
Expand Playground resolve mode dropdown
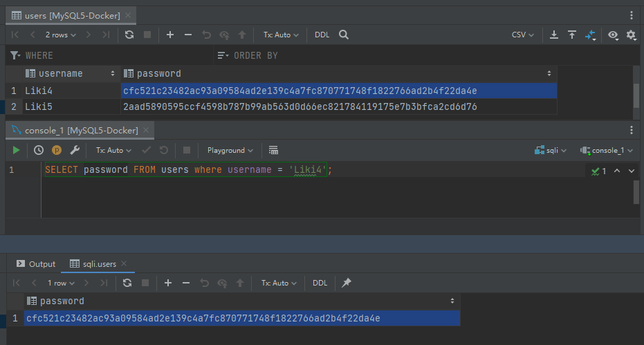[x=230, y=150]
